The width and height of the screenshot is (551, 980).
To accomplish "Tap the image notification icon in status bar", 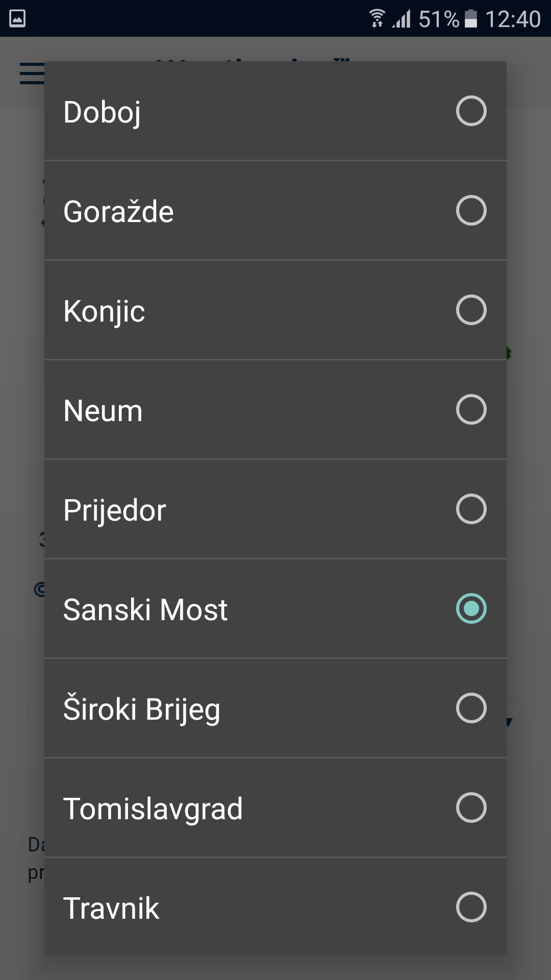I will coord(17,19).
